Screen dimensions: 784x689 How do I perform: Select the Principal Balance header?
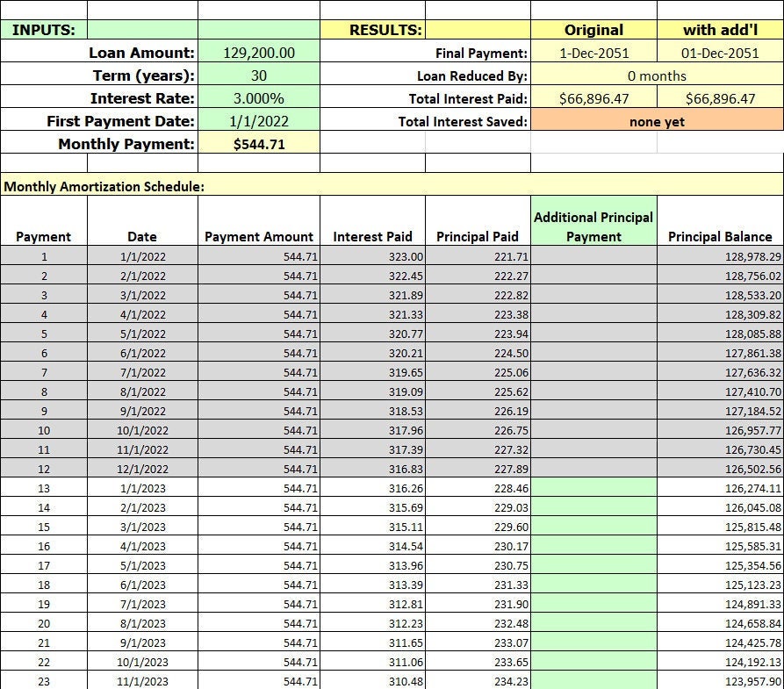click(720, 236)
